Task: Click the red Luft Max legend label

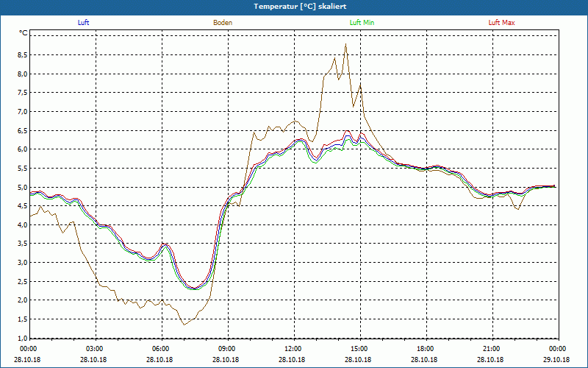Action: coord(501,23)
